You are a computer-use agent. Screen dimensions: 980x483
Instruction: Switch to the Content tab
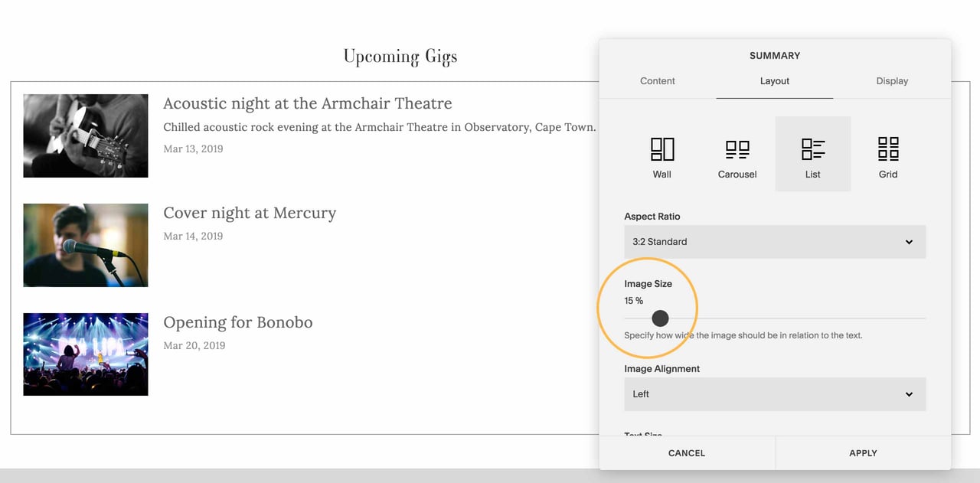tap(657, 80)
